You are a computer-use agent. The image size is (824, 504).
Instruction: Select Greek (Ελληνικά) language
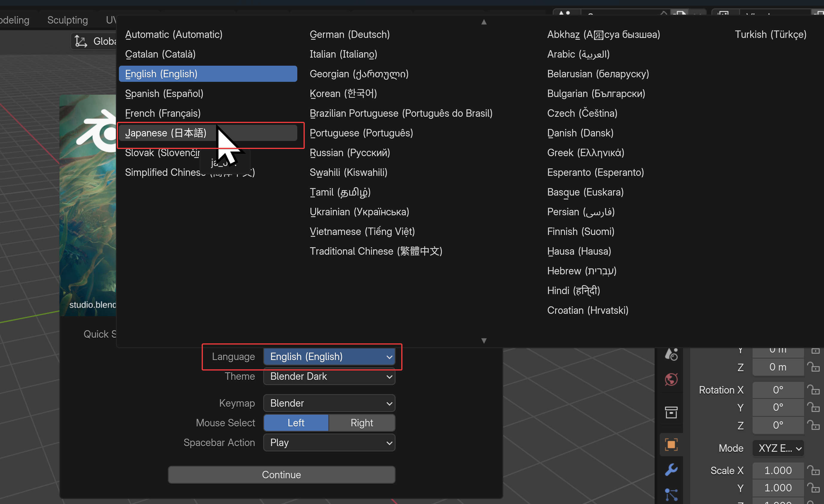(x=586, y=153)
